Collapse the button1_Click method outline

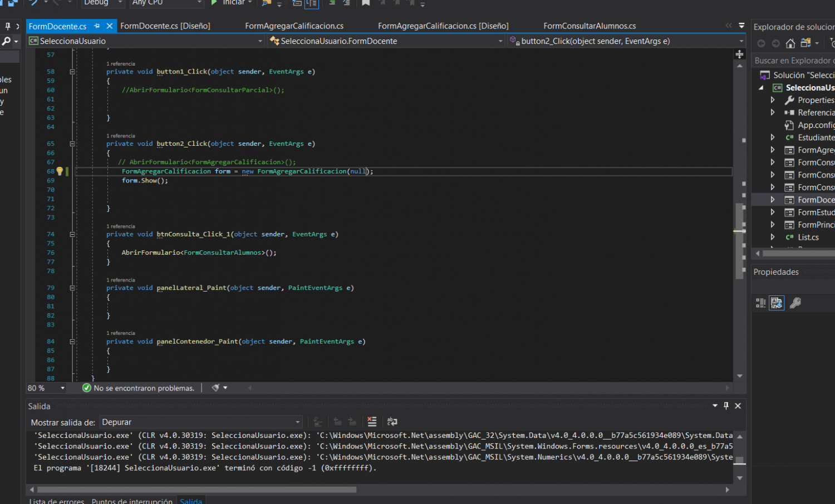[72, 72]
